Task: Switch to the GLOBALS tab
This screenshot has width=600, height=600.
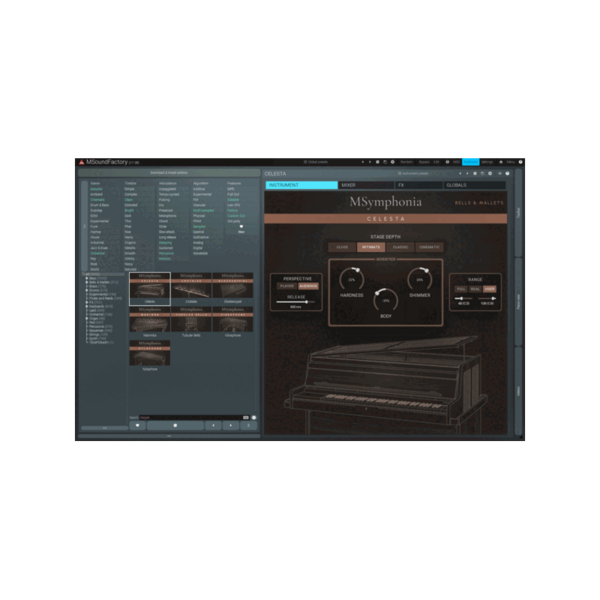Action: click(x=474, y=185)
